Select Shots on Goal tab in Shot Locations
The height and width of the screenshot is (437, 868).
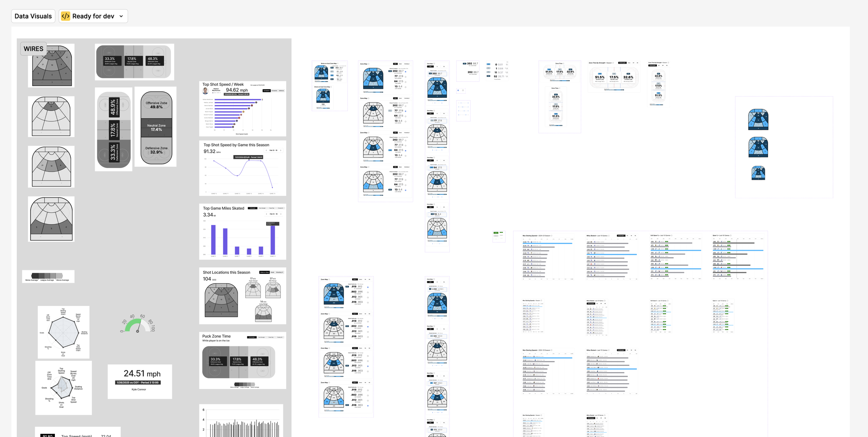(264, 272)
